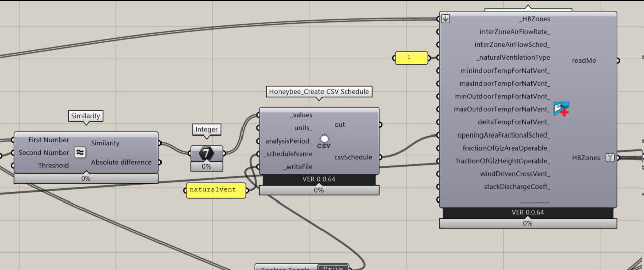This screenshot has width=644, height=270.
Task: Click the maxIndoorTempForNatVent_ input
Action: [x=505, y=83]
